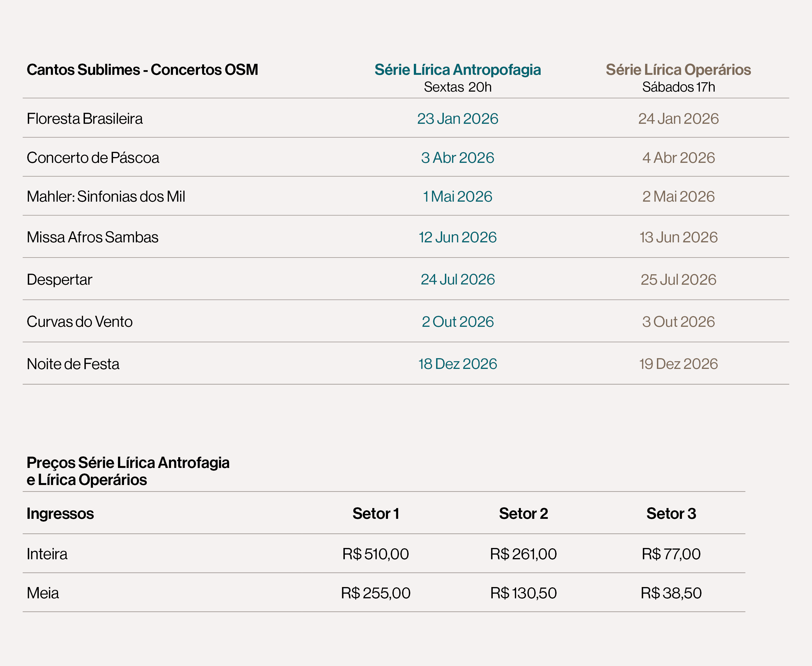Click the Curvas do Vento title
The height and width of the screenshot is (666, 812).
point(80,322)
